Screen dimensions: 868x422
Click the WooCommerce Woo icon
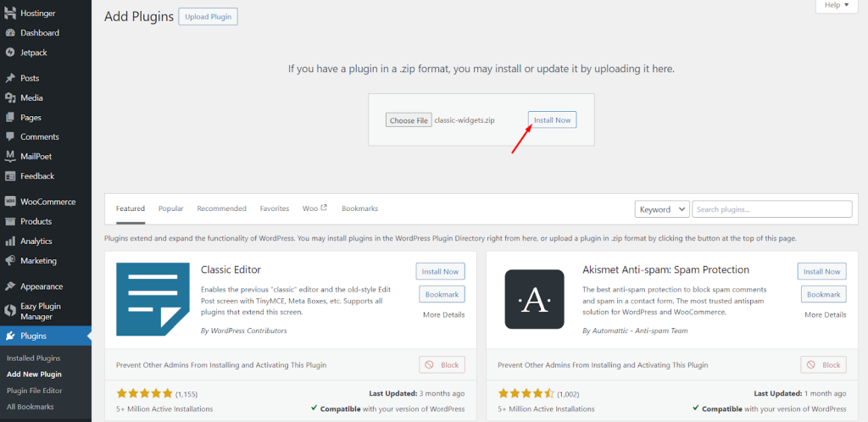point(10,202)
